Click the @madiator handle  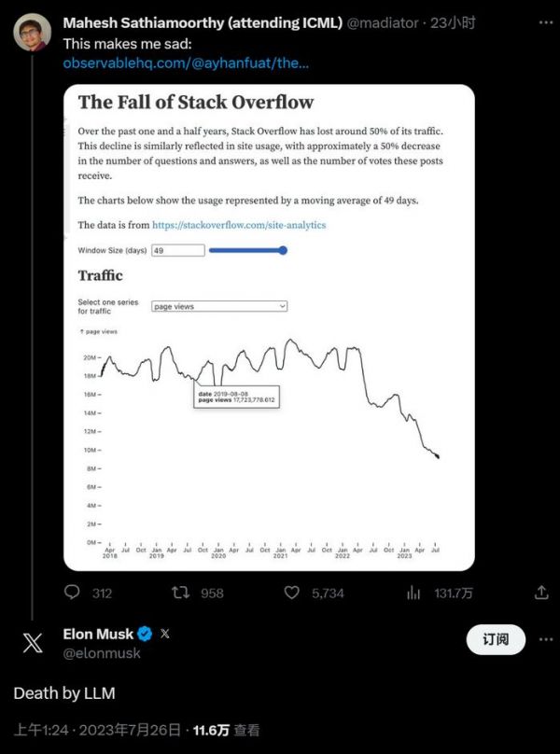385,22
